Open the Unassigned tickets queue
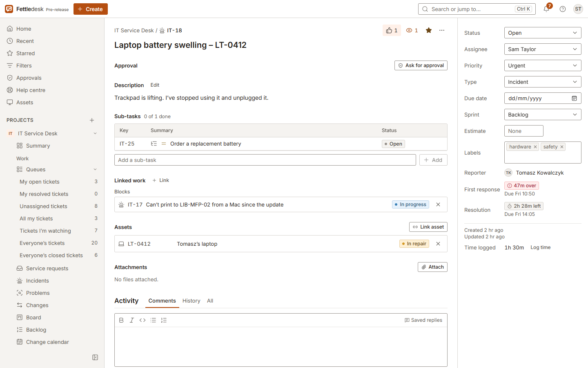 click(58, 206)
